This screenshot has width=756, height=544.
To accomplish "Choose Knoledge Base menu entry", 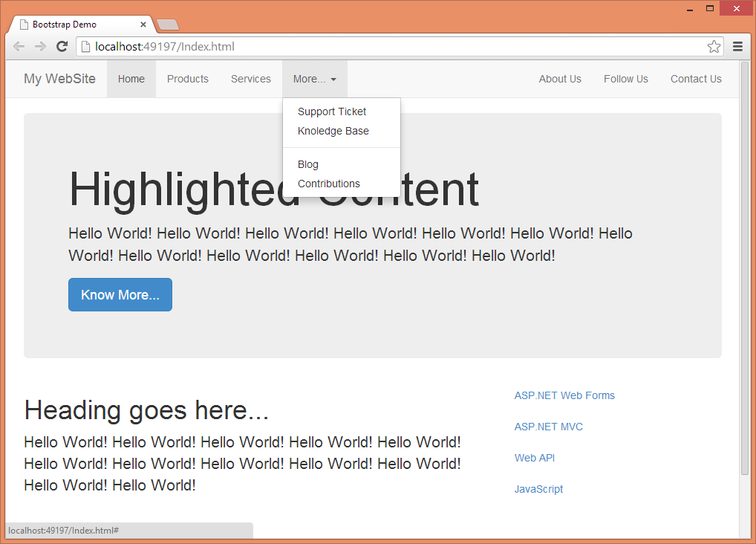I will [x=333, y=131].
